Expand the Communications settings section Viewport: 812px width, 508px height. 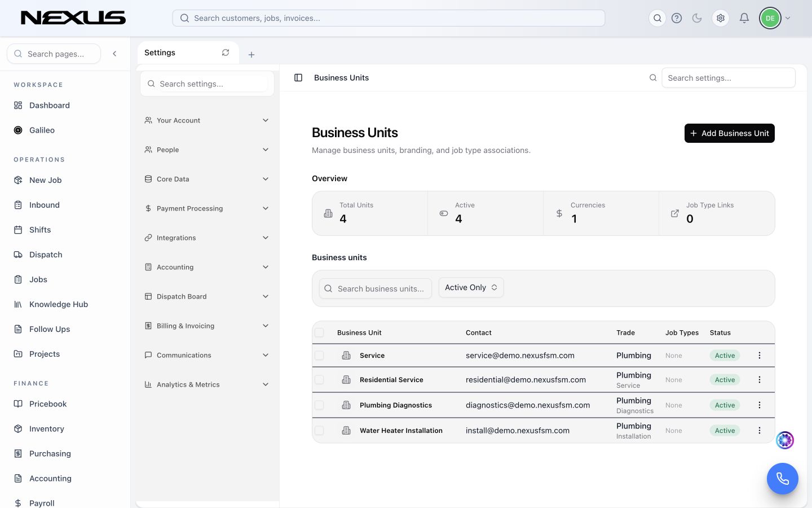(x=207, y=355)
